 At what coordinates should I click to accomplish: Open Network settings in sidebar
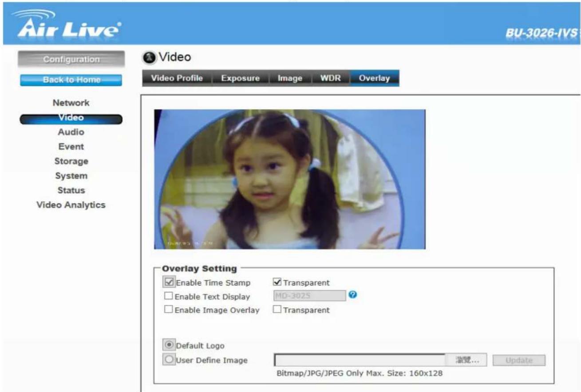tap(71, 103)
